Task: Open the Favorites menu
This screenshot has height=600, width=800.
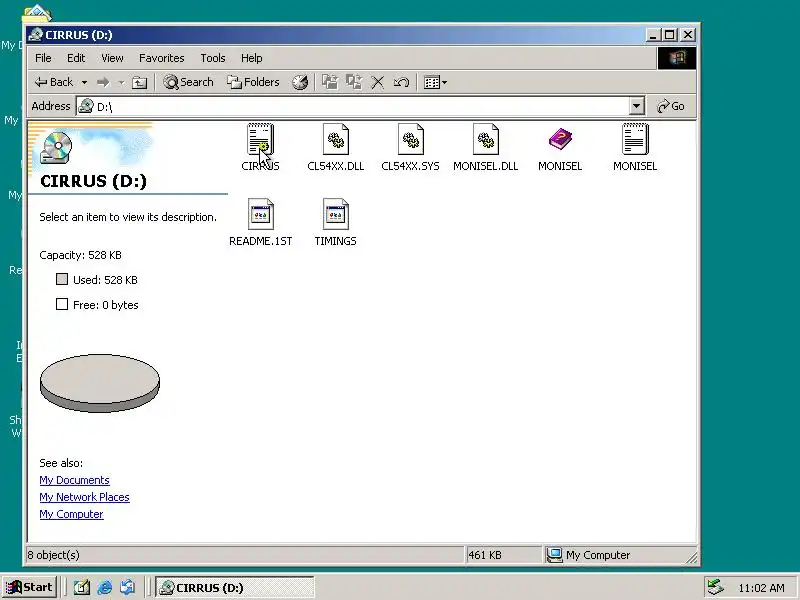Action: [x=161, y=58]
